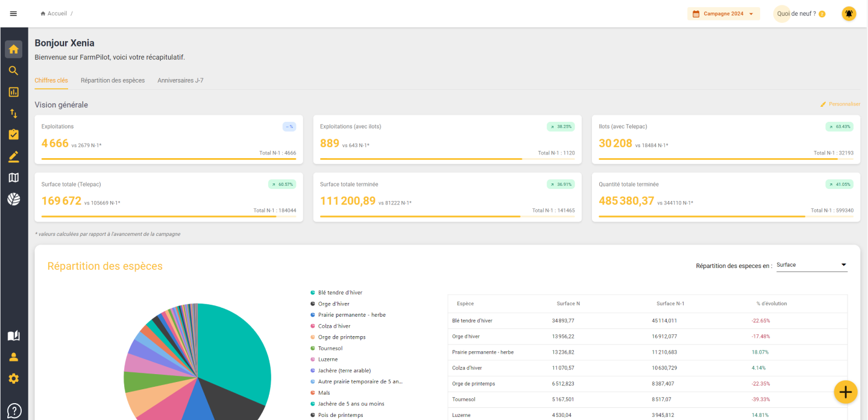Open the Campagne 2024 dropdown
The height and width of the screenshot is (420, 868).
(723, 14)
